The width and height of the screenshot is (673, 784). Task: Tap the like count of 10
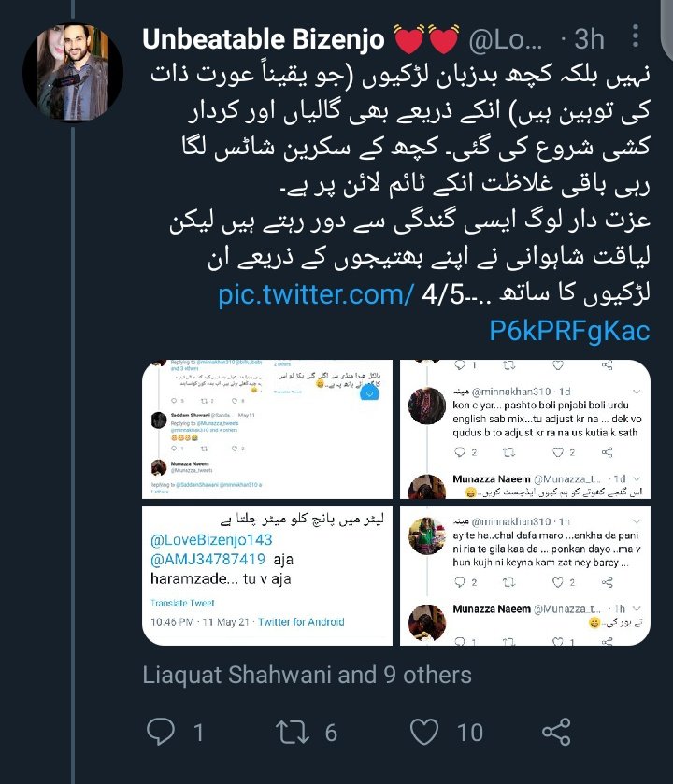click(470, 733)
